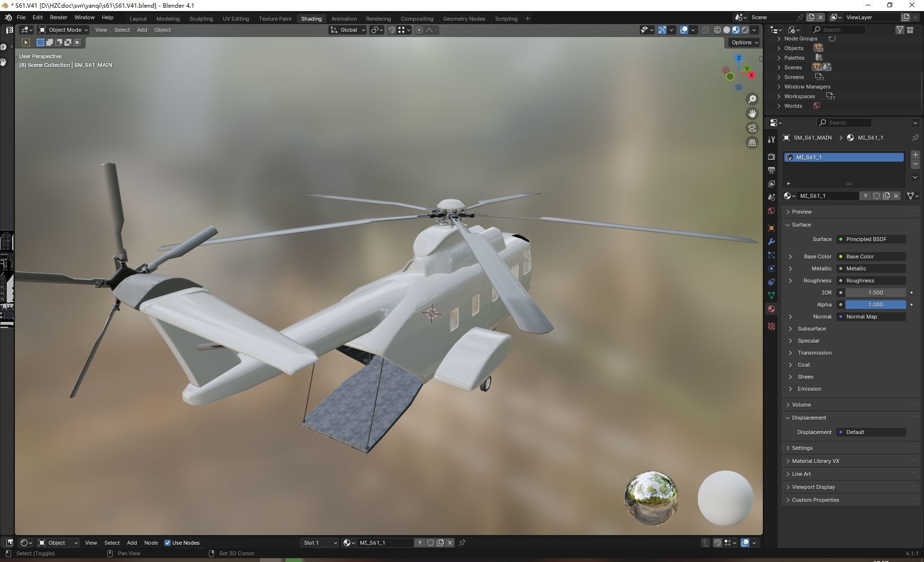Toggle the Use Nodes checkbox
Screen dimensions: 924x562
click(167, 543)
